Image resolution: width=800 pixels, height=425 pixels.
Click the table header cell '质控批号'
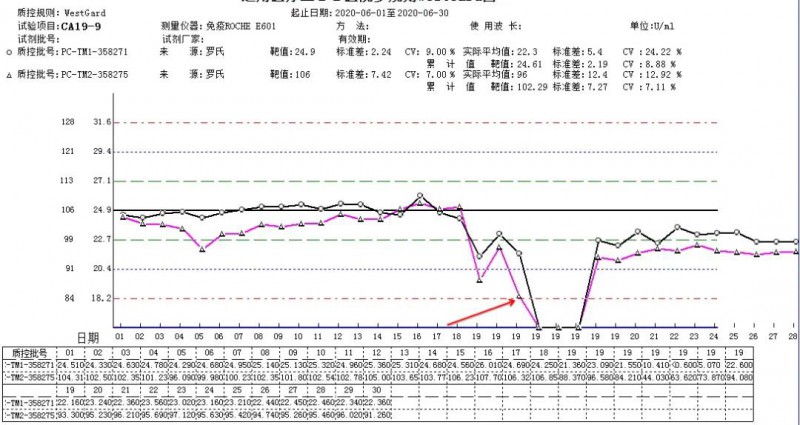pyautogui.click(x=29, y=353)
